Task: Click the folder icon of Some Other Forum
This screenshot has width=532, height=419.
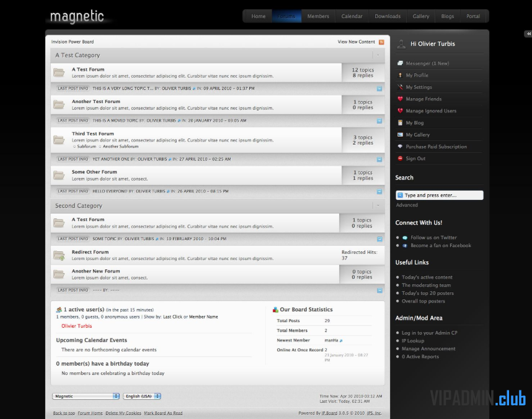Action: [59, 175]
